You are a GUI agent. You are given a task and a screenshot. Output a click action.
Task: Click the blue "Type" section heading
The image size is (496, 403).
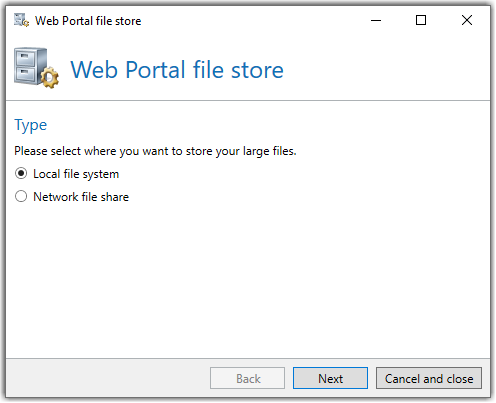tap(31, 126)
